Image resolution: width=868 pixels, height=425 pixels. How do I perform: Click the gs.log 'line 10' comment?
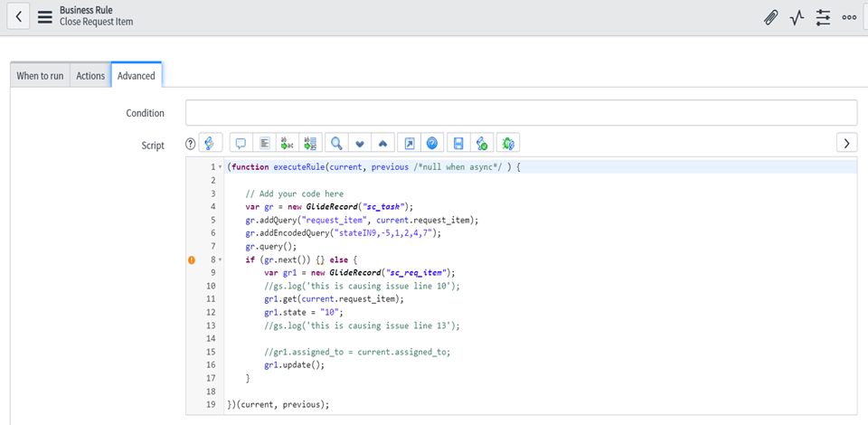click(362, 286)
